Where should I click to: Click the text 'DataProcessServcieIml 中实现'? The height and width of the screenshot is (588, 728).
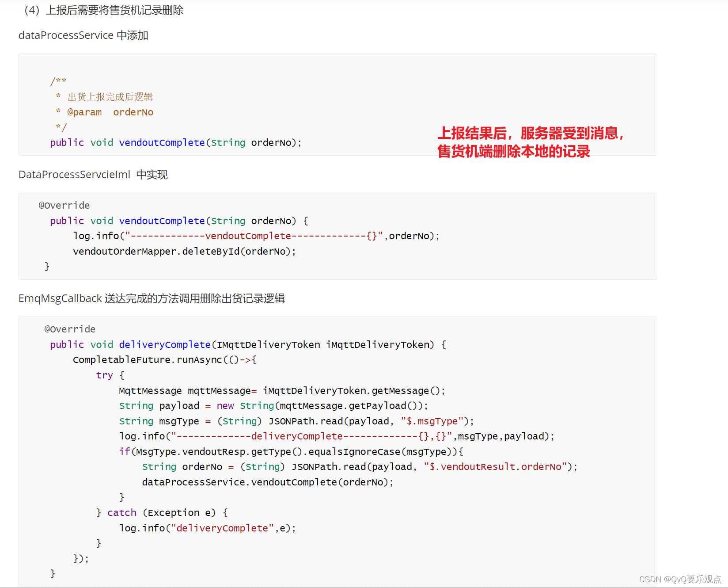click(93, 175)
